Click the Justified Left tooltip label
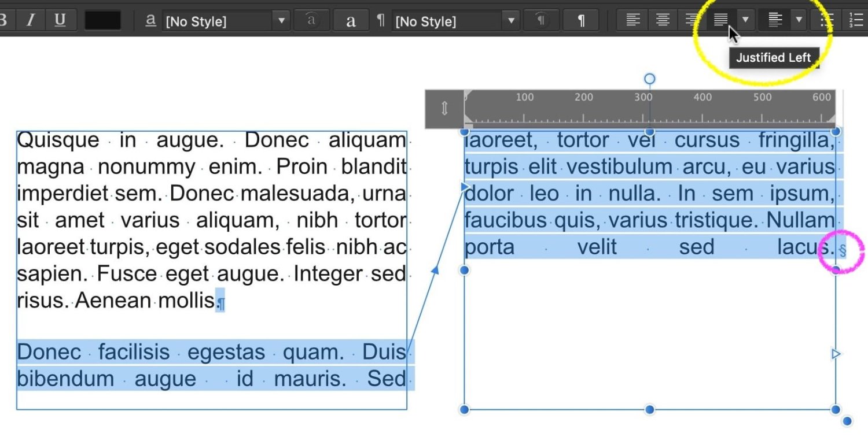868x437 pixels. [x=774, y=57]
